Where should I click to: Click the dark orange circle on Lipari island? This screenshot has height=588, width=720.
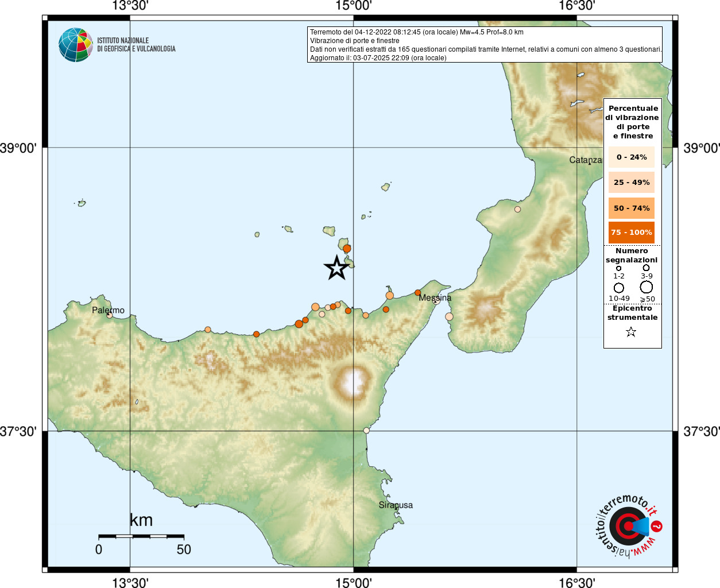[347, 249]
